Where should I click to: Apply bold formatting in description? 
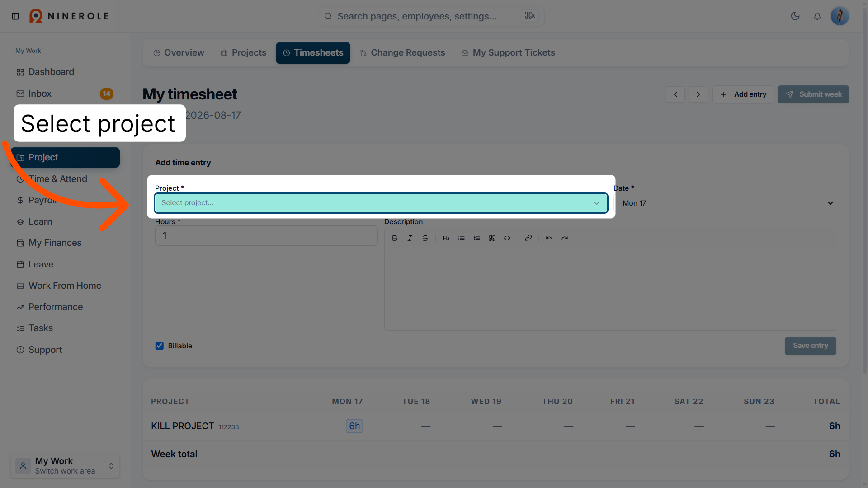[x=395, y=238]
